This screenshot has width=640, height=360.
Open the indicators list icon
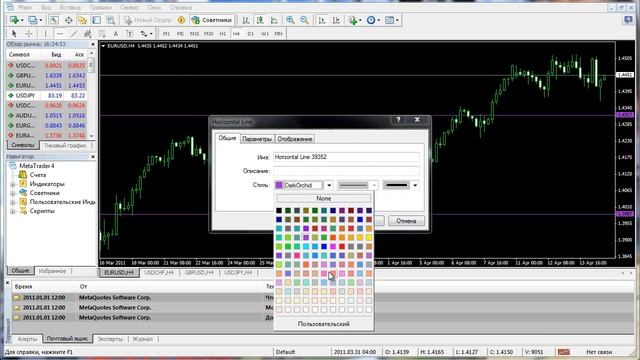coord(353,20)
